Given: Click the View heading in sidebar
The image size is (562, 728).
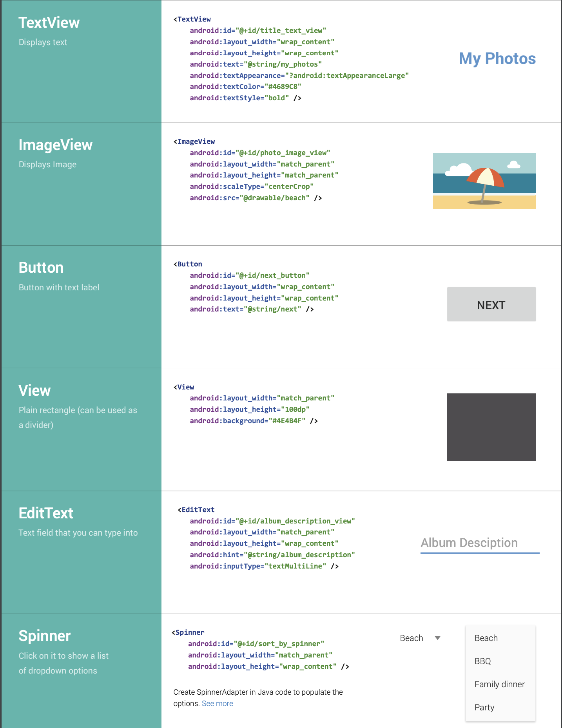Looking at the screenshot, I should coord(34,391).
